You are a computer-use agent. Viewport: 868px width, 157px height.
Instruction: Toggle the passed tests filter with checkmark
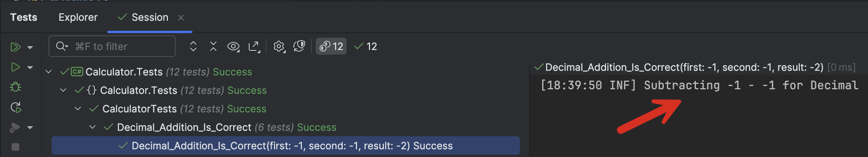click(366, 47)
